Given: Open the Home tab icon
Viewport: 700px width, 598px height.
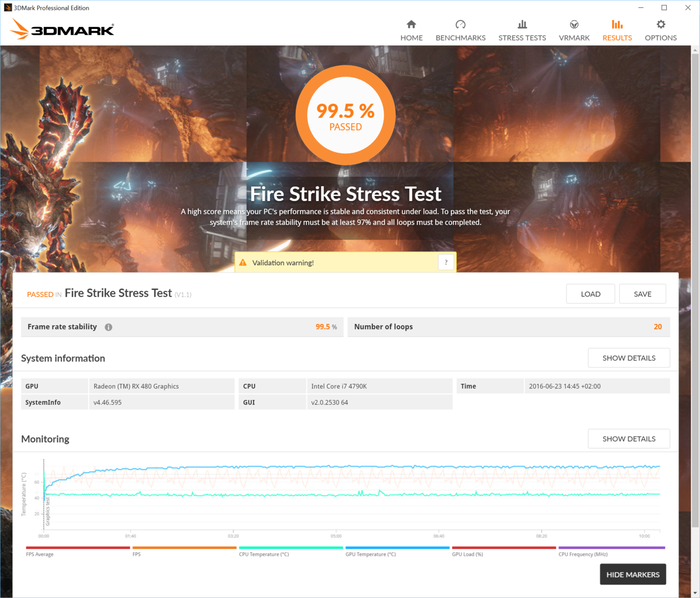Looking at the screenshot, I should (x=411, y=24).
